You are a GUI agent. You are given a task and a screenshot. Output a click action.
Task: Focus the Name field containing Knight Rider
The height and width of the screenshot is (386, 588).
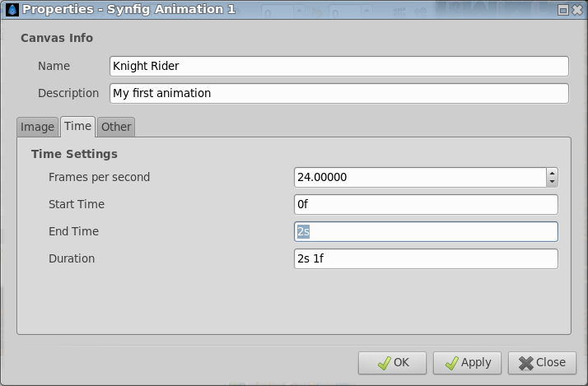tap(339, 66)
